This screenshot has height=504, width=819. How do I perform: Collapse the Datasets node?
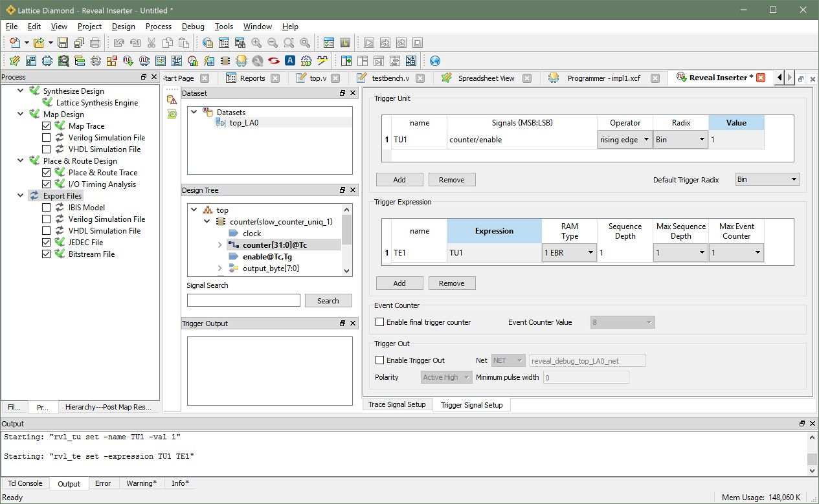194,112
